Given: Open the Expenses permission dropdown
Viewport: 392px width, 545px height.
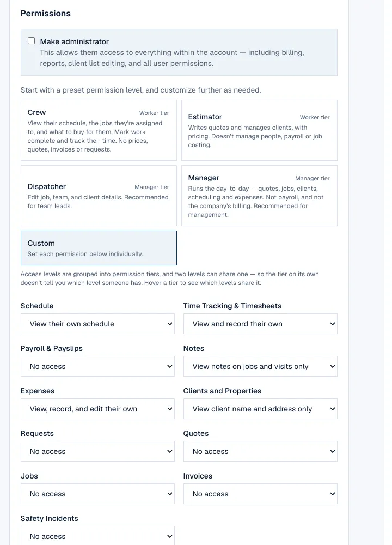Looking at the screenshot, I should [97, 409].
